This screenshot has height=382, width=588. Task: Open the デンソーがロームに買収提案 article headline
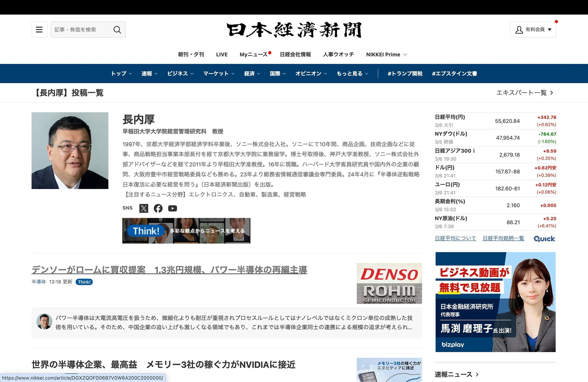(169, 270)
